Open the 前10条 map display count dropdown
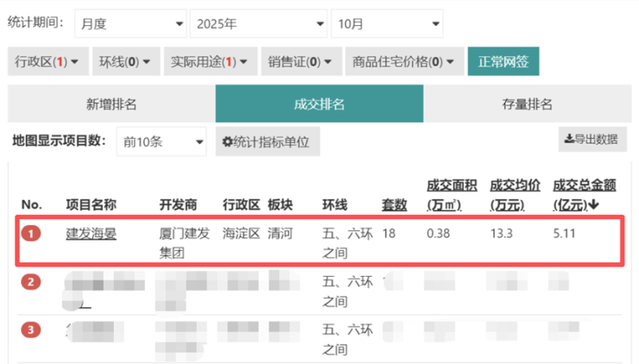This screenshot has width=639, height=364. point(161,142)
